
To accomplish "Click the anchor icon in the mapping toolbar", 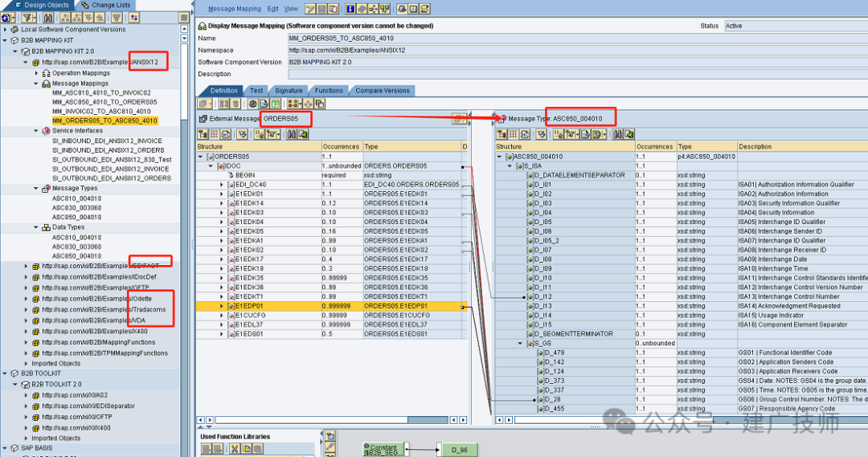I will click(x=309, y=104).
